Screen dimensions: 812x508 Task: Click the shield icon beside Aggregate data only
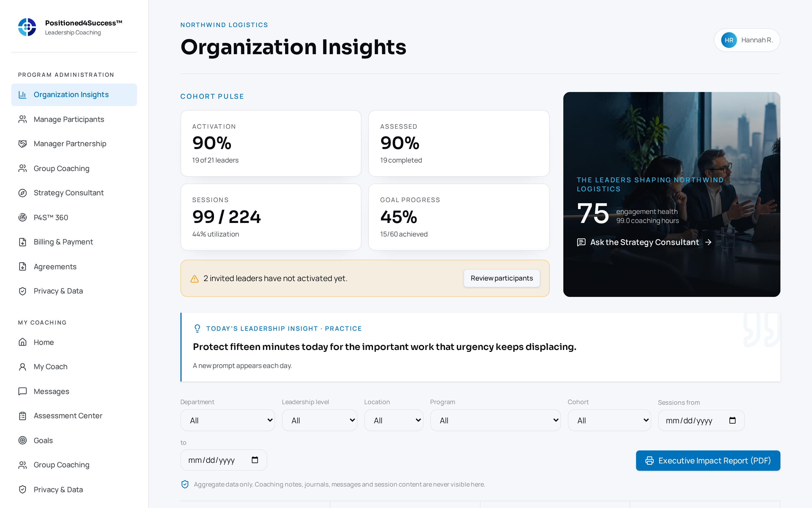[185, 484]
